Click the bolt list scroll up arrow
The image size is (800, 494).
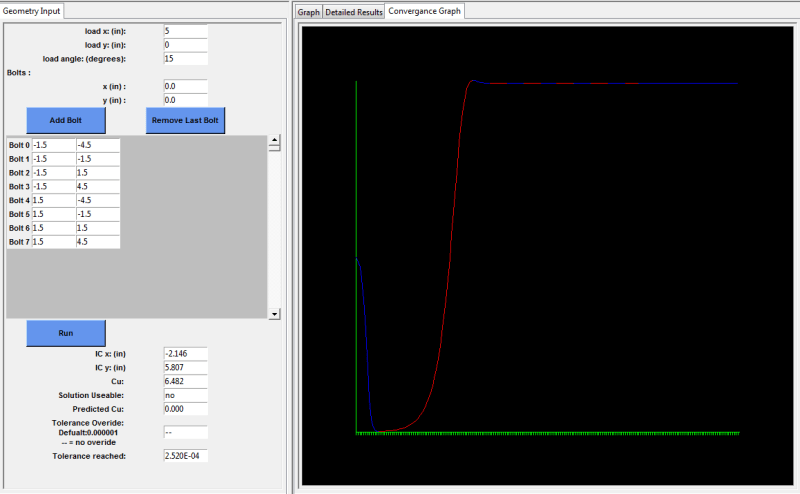pos(274,140)
